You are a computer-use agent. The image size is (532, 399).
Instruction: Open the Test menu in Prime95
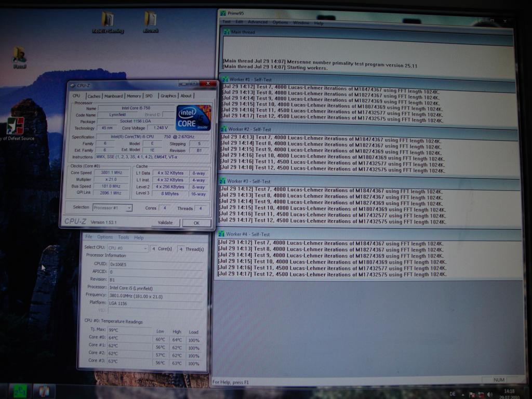coord(227,22)
